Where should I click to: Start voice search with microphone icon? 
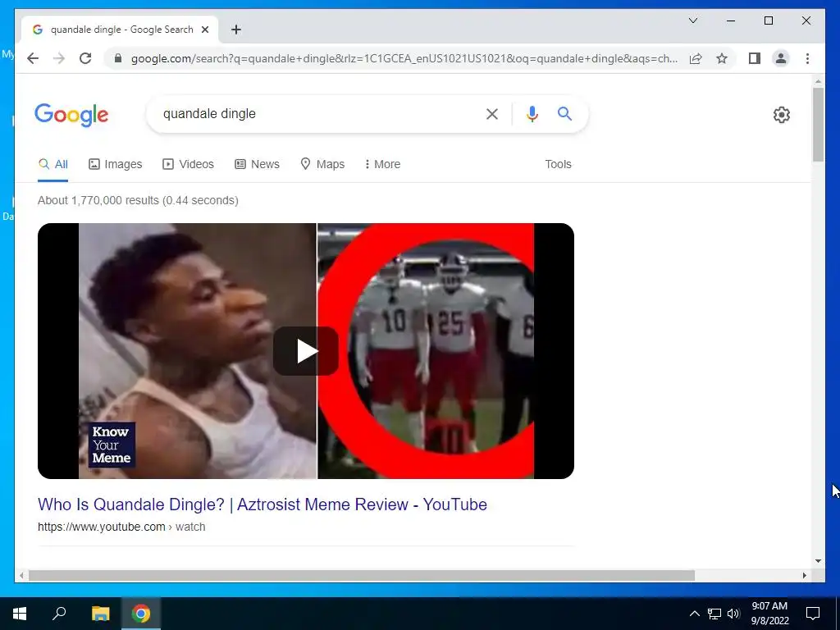pyautogui.click(x=532, y=114)
